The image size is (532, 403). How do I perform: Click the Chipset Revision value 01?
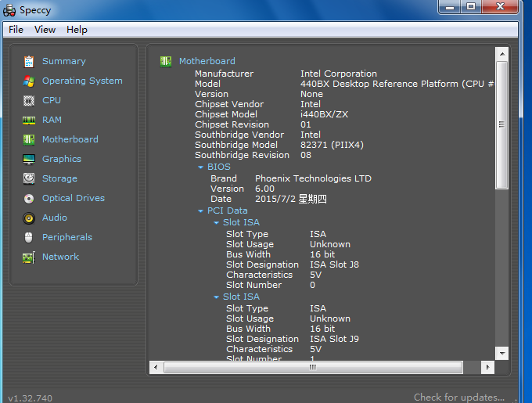pos(305,124)
